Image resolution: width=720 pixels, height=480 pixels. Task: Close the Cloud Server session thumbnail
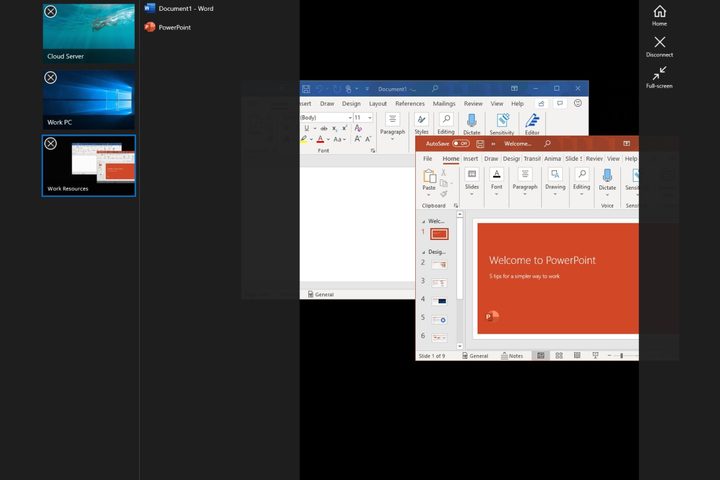pyautogui.click(x=51, y=12)
